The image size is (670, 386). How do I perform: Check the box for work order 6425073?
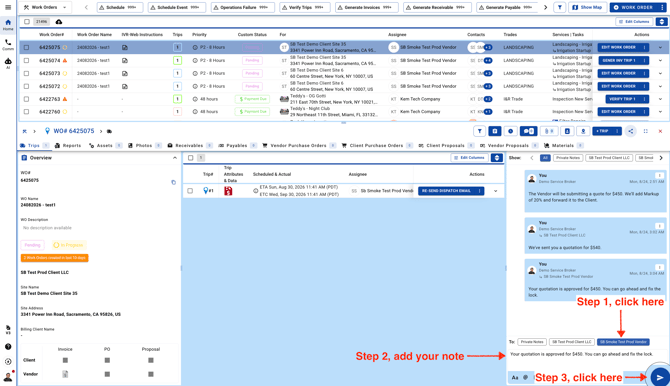click(x=26, y=74)
